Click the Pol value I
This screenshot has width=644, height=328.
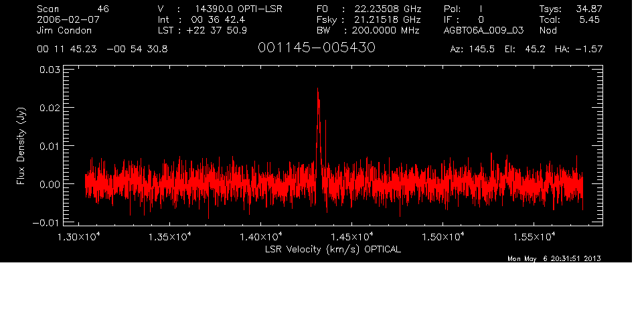click(x=481, y=9)
